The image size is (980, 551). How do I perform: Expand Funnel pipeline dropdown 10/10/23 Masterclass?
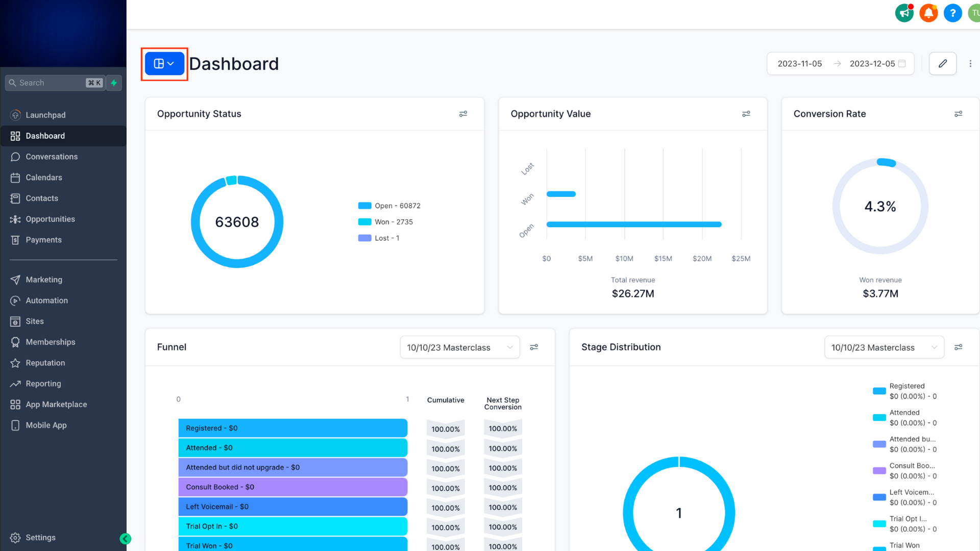pyautogui.click(x=459, y=347)
